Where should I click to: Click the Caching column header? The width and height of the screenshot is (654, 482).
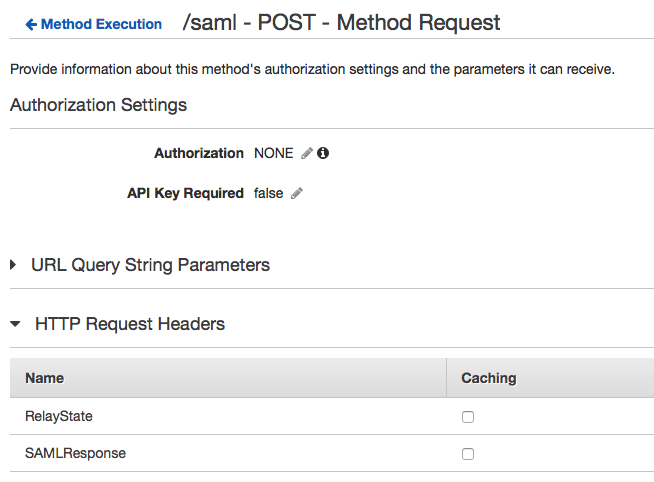488,378
